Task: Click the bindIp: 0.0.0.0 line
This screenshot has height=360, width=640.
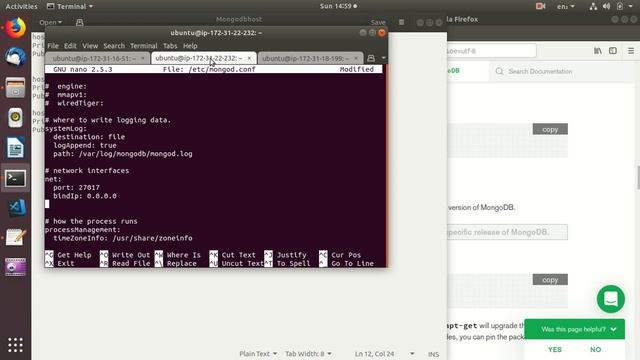Action: point(84,196)
